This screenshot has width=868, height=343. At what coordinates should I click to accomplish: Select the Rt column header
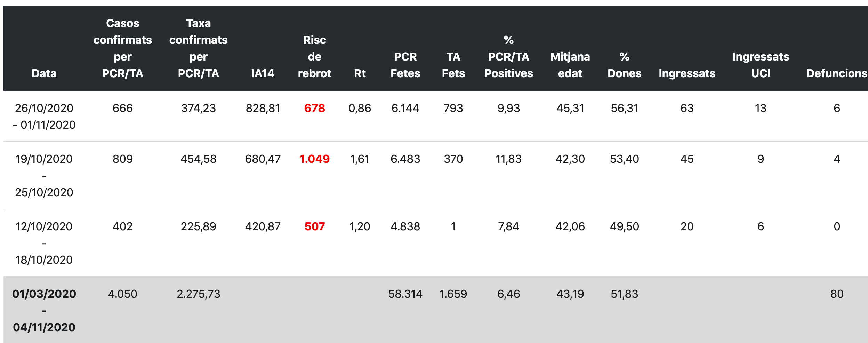360,73
